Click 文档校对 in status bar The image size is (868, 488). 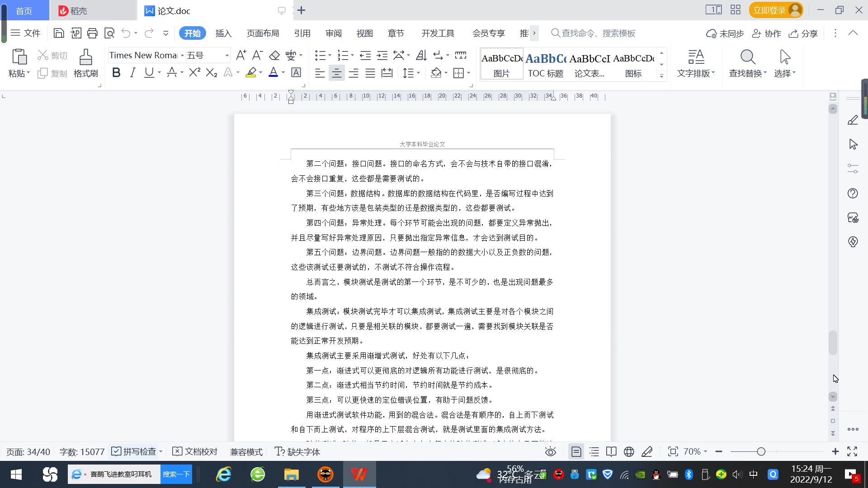coord(195,452)
